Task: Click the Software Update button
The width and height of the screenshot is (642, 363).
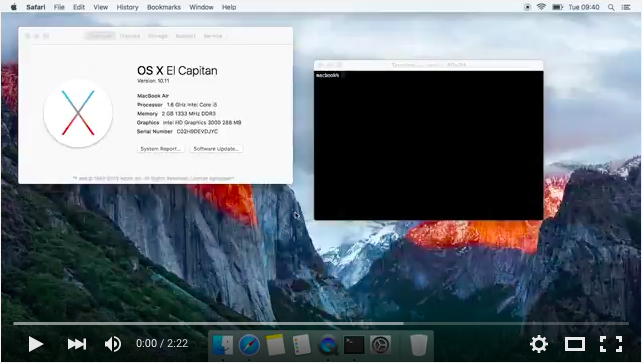Action: coord(216,149)
